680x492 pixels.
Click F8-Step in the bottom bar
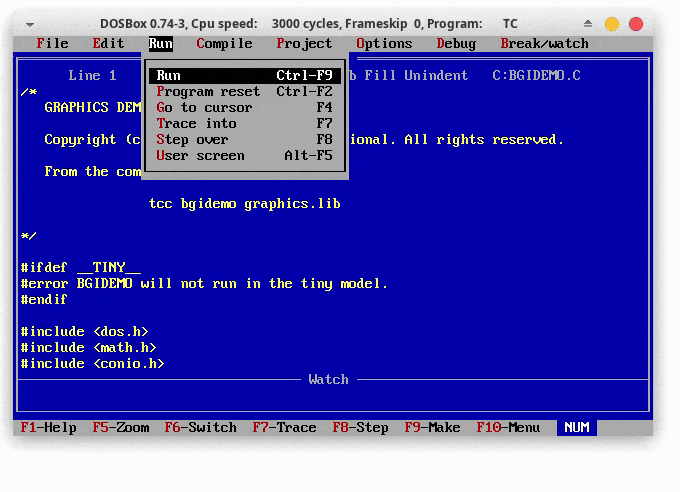click(x=360, y=428)
